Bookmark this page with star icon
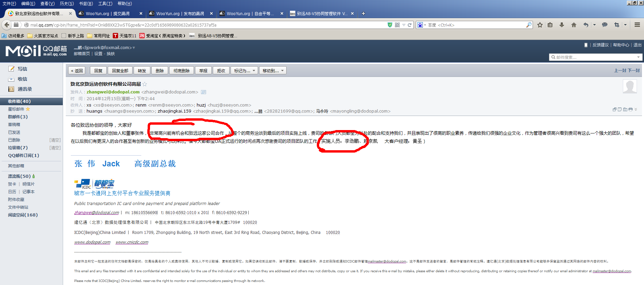Screen dimensions: 644x285 pos(540,25)
